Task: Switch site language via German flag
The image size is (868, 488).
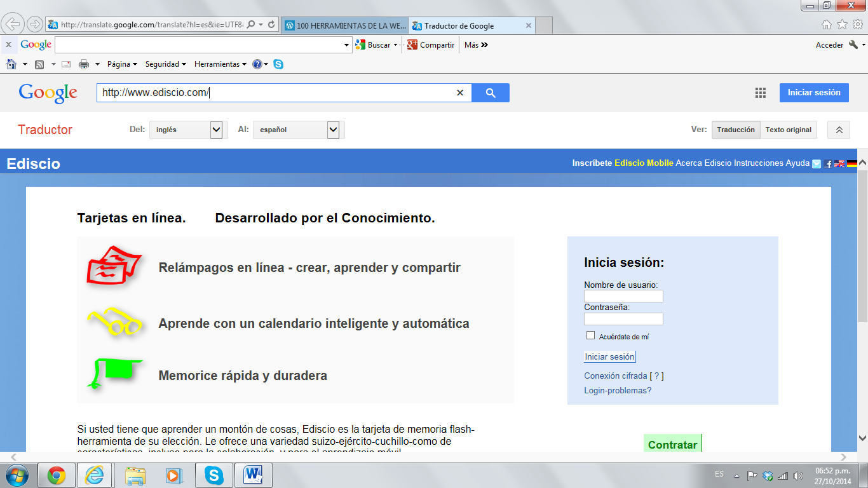Action: pyautogui.click(x=852, y=164)
